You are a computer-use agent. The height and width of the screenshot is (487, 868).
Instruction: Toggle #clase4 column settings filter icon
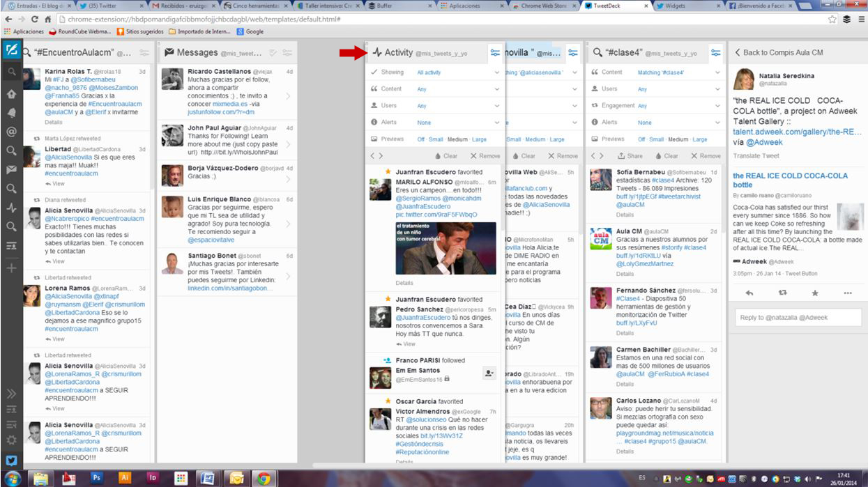715,52
